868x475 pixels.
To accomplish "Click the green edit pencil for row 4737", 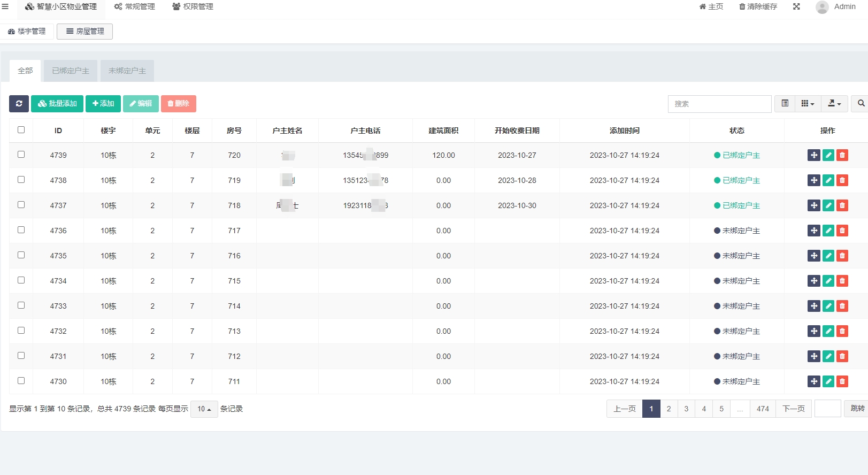I will [828, 205].
